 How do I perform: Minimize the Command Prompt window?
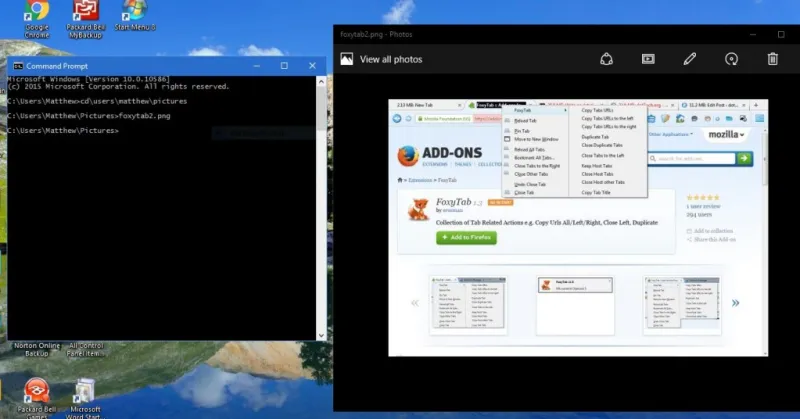click(256, 66)
